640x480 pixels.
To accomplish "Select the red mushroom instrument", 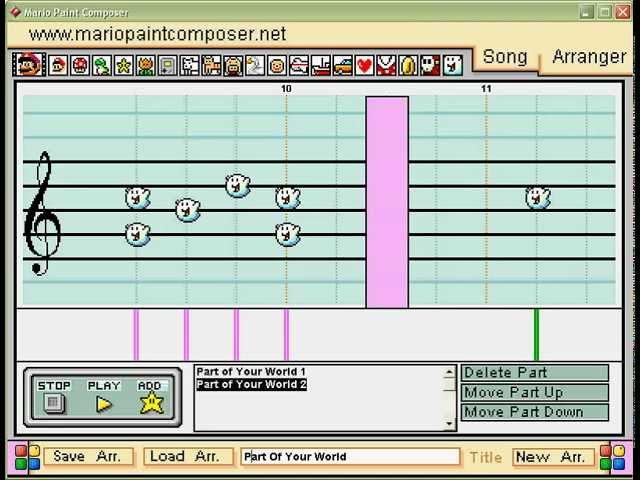I will (x=80, y=65).
